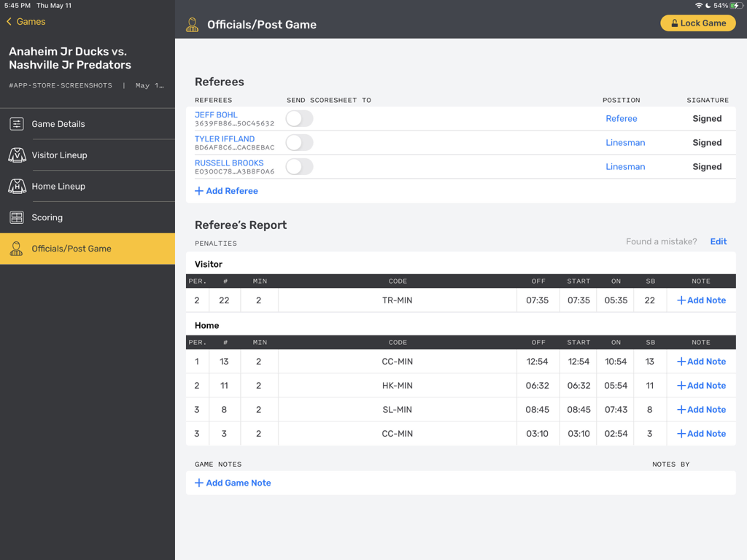The width and height of the screenshot is (747, 560).
Task: Click the plus icon next to Add Referee
Action: click(x=198, y=190)
